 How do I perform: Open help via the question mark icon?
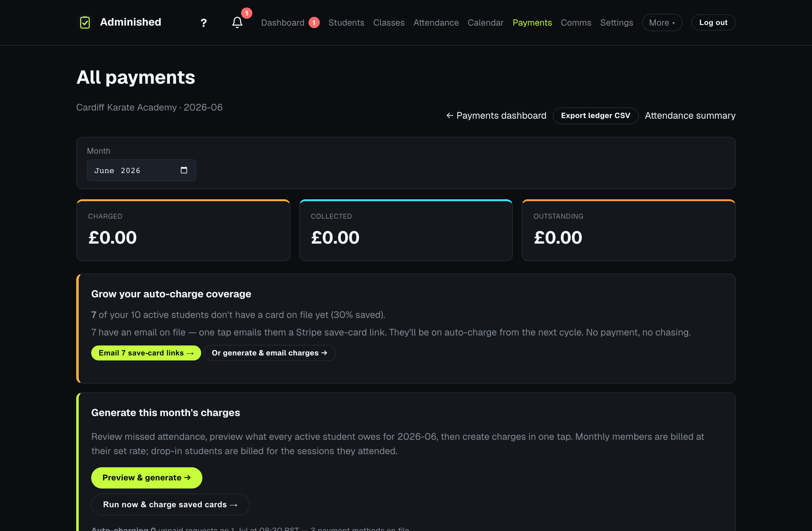click(204, 23)
